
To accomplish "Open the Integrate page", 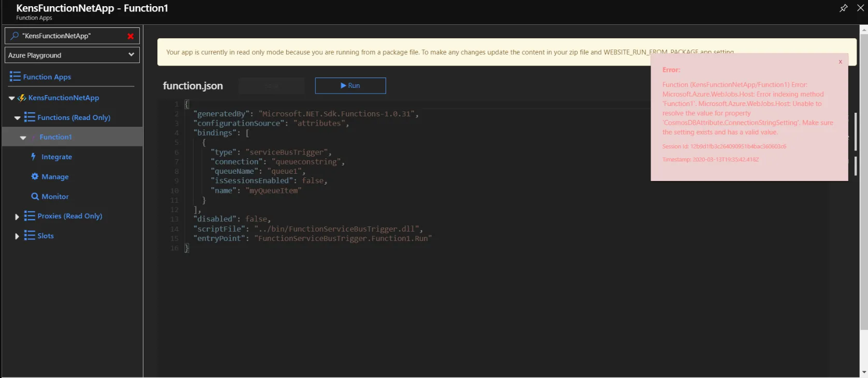I will 57,157.
